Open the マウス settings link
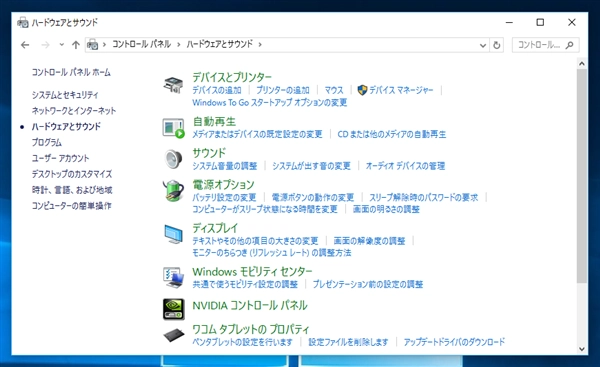The height and width of the screenshot is (367, 600). tap(334, 90)
